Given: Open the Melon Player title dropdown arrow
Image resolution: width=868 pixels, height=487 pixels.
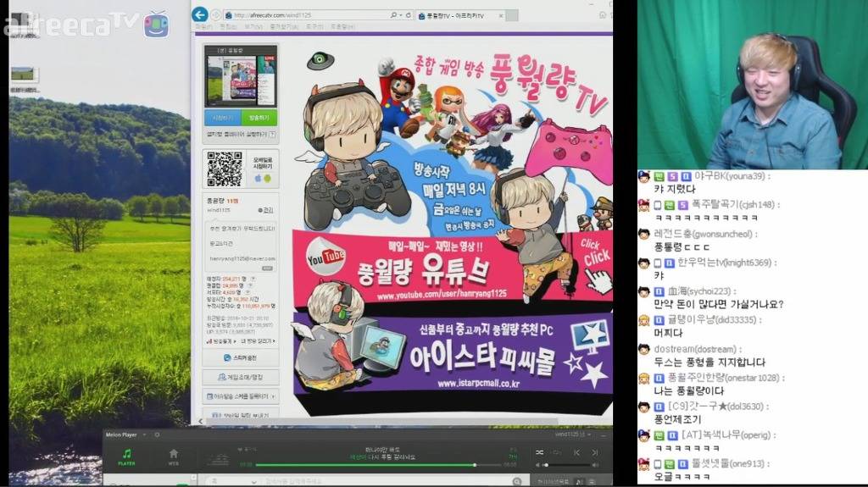Looking at the screenshot, I should click(145, 435).
